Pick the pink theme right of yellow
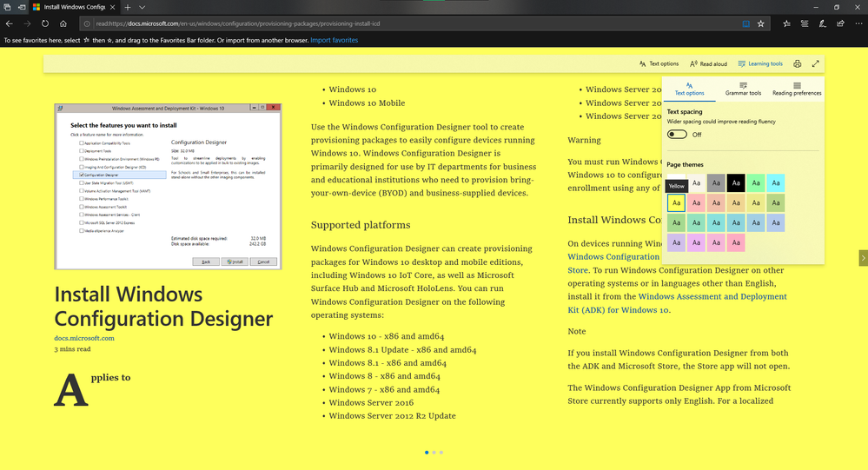The width and height of the screenshot is (868, 470). click(696, 203)
